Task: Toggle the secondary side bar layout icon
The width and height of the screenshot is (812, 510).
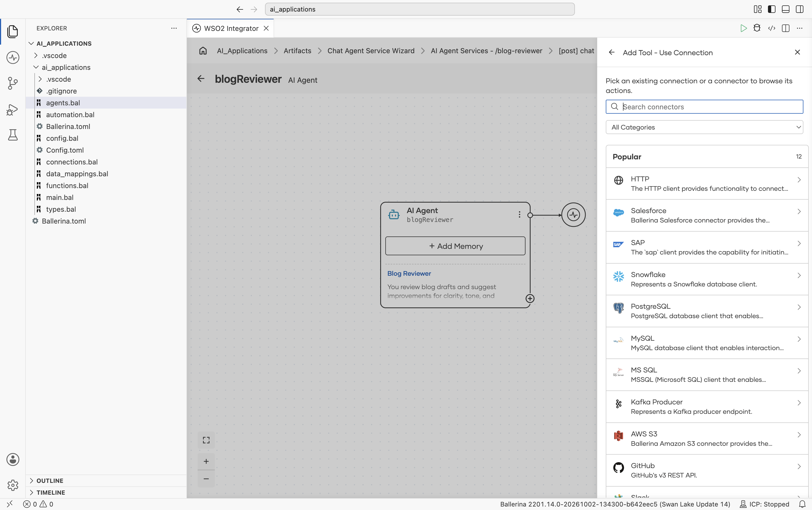Action: pyautogui.click(x=800, y=9)
